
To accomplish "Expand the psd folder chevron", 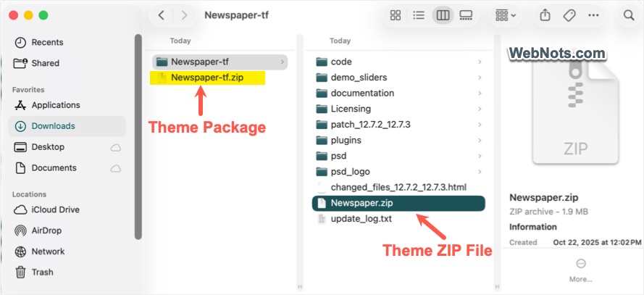I will point(480,156).
